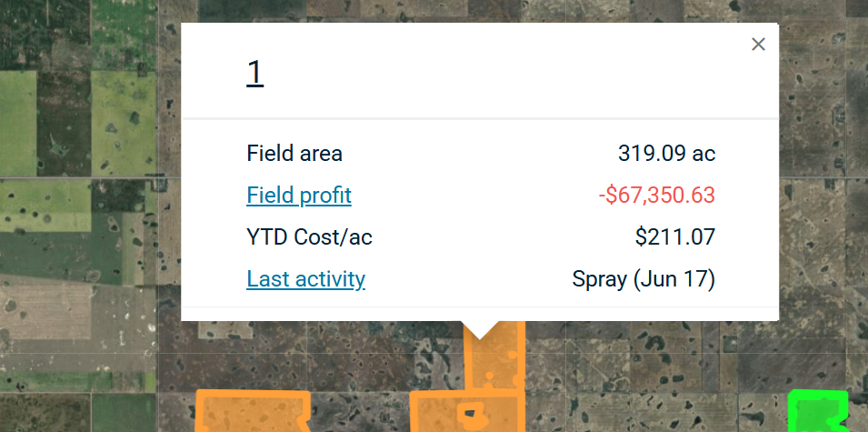Click the satellite map right of the popup

pyautogui.click(x=823, y=182)
